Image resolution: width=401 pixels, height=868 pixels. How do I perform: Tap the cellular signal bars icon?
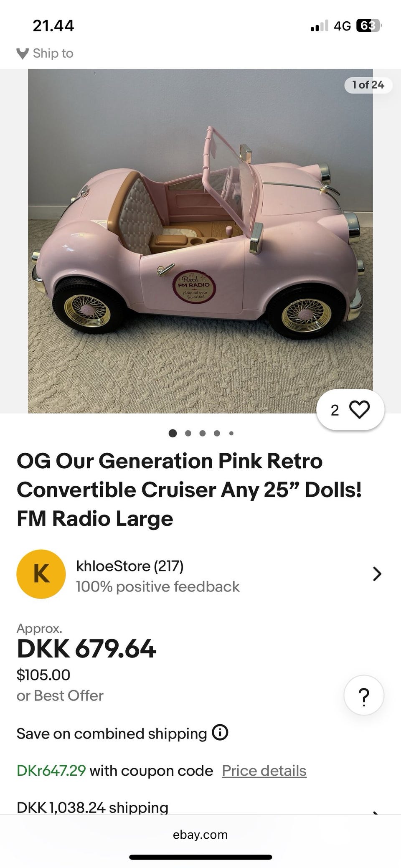(320, 26)
